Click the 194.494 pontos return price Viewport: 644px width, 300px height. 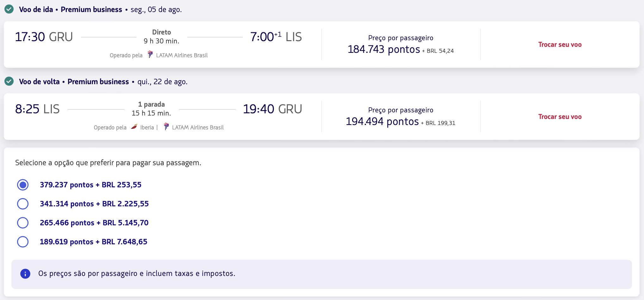pos(382,122)
